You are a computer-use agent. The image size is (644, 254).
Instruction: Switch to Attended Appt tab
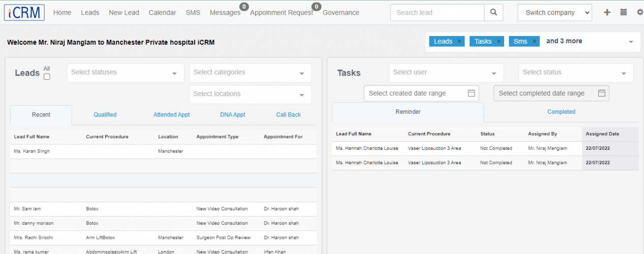[172, 115]
